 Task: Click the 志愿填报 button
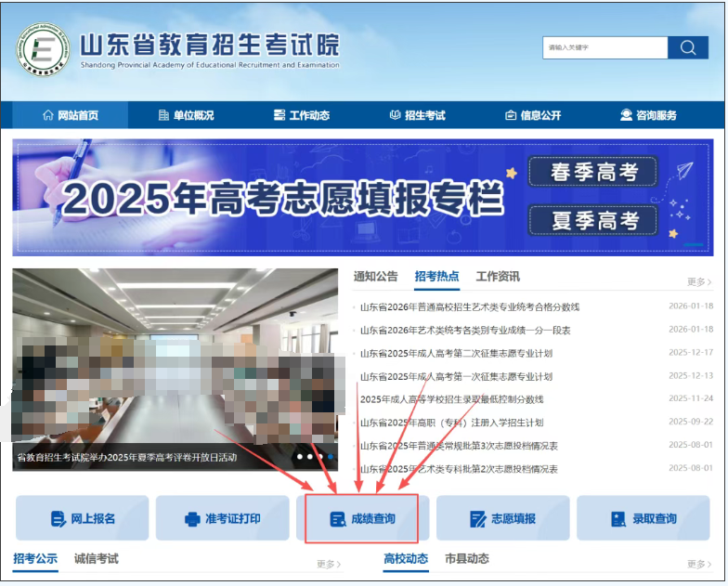tap(503, 518)
